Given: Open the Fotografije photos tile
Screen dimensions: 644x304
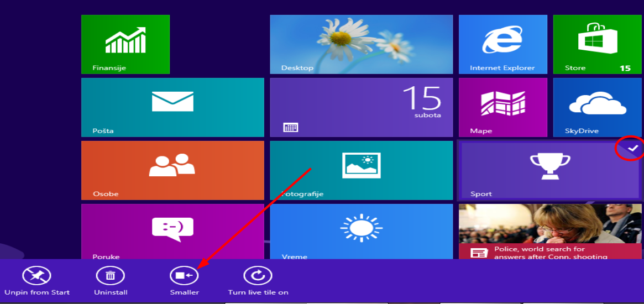Looking at the screenshot, I should (362, 170).
